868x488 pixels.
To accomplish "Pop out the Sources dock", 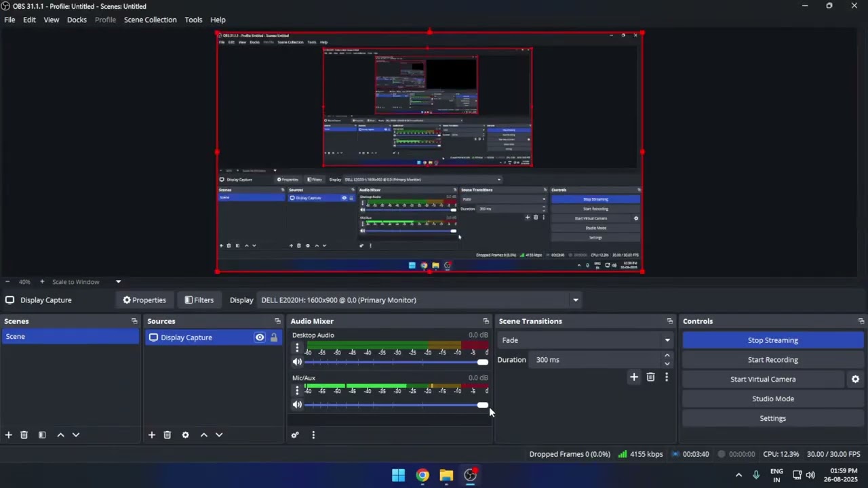I will (x=277, y=321).
